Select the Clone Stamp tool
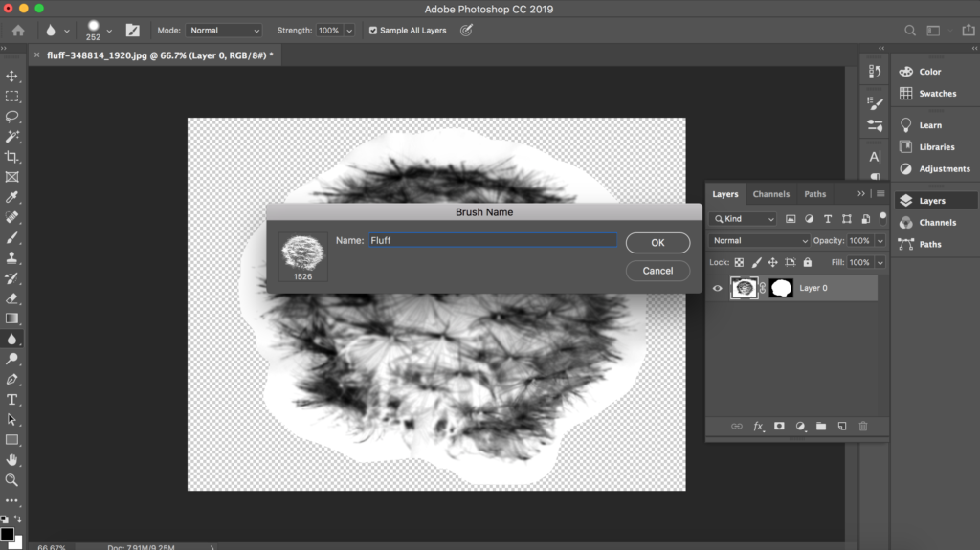The height and width of the screenshot is (550, 980). click(x=11, y=257)
